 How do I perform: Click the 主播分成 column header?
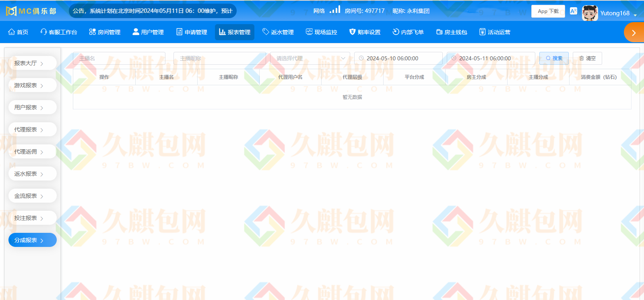[538, 77]
